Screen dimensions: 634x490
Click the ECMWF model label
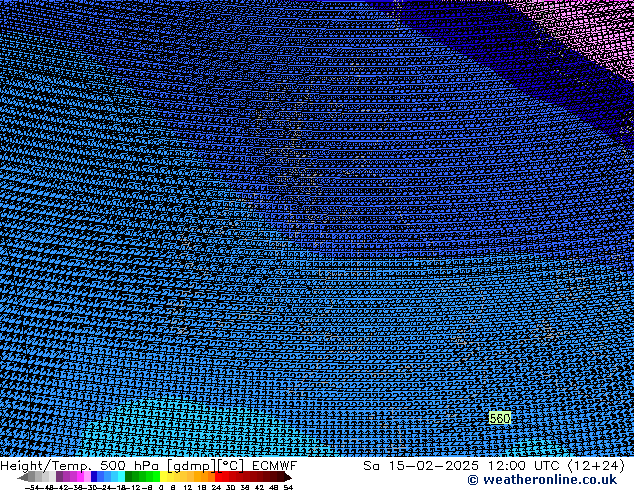coord(275,466)
